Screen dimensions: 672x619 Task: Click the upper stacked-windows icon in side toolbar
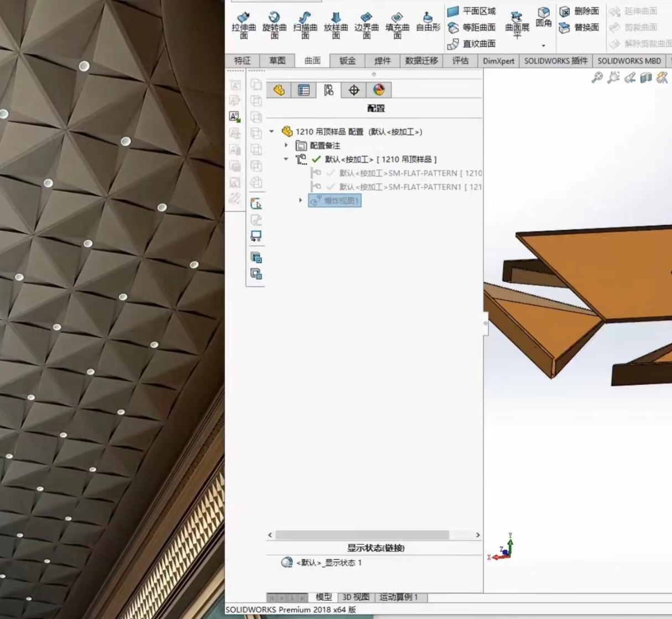[256, 257]
